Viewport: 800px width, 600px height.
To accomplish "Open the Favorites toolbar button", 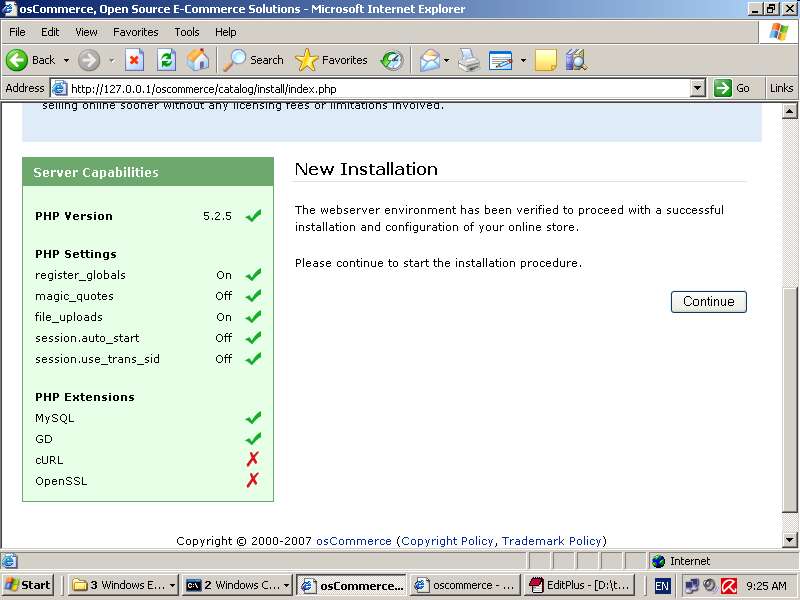I will pyautogui.click(x=332, y=60).
